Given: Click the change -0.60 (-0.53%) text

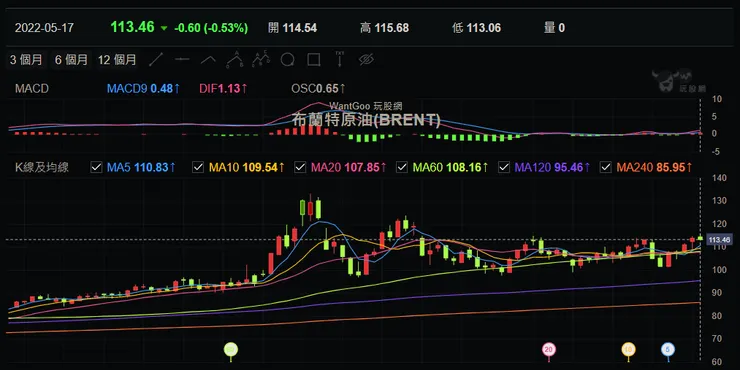Looking at the screenshot, I should coord(211,28).
